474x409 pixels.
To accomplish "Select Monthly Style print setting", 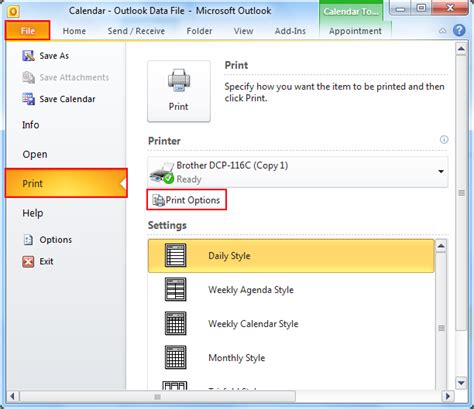I will pos(291,358).
